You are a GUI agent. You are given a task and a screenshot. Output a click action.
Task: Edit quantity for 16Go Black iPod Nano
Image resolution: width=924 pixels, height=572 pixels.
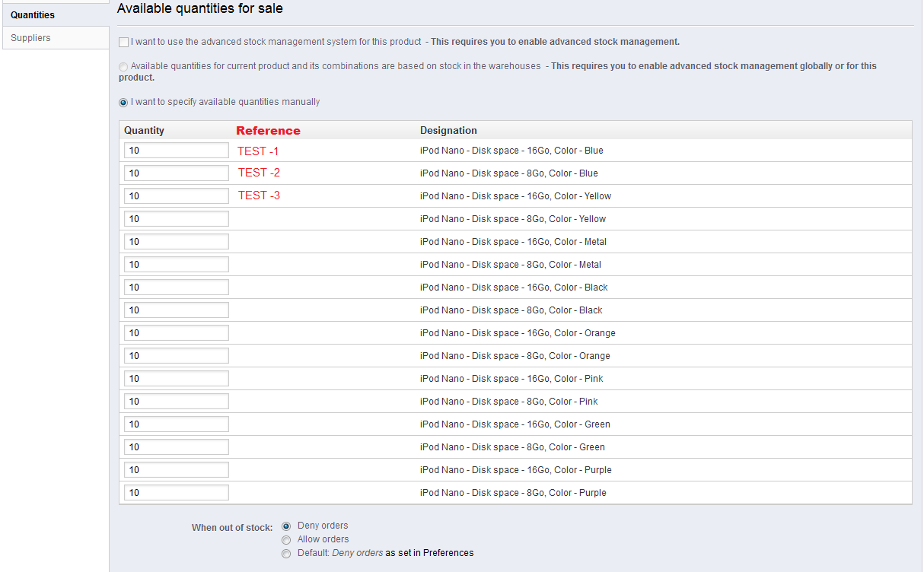click(x=177, y=288)
